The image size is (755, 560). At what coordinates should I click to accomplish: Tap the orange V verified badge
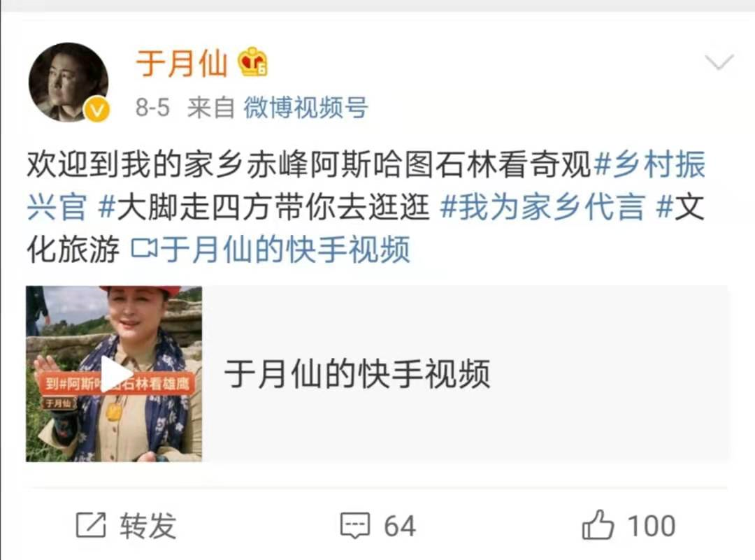pos(96,110)
